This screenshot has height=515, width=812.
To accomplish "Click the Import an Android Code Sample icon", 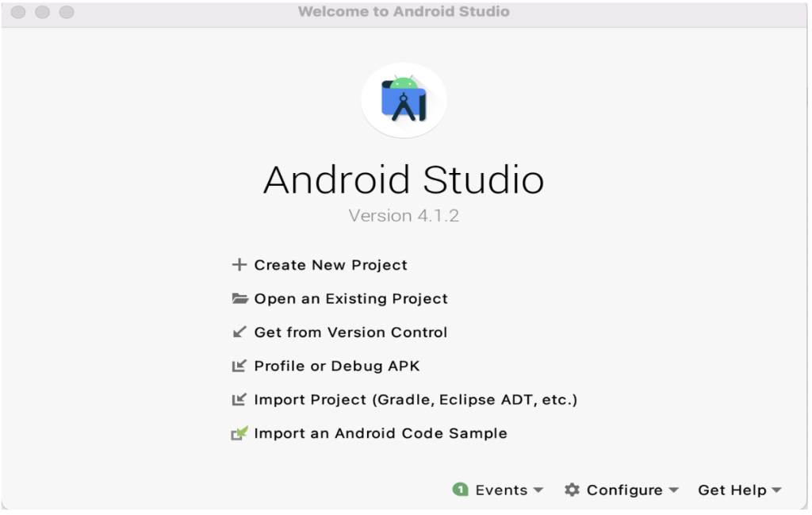I will [x=239, y=433].
